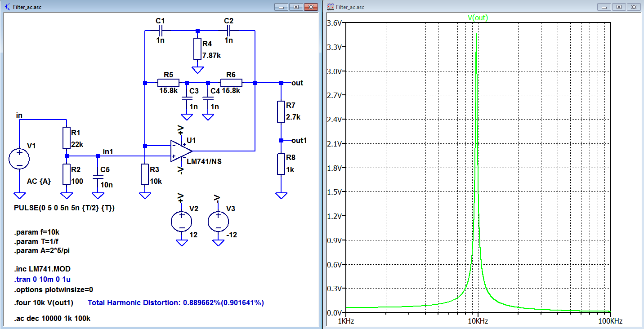Click the ground symbol below resistor R4
Screen dimensions: 644x329
coord(197,70)
